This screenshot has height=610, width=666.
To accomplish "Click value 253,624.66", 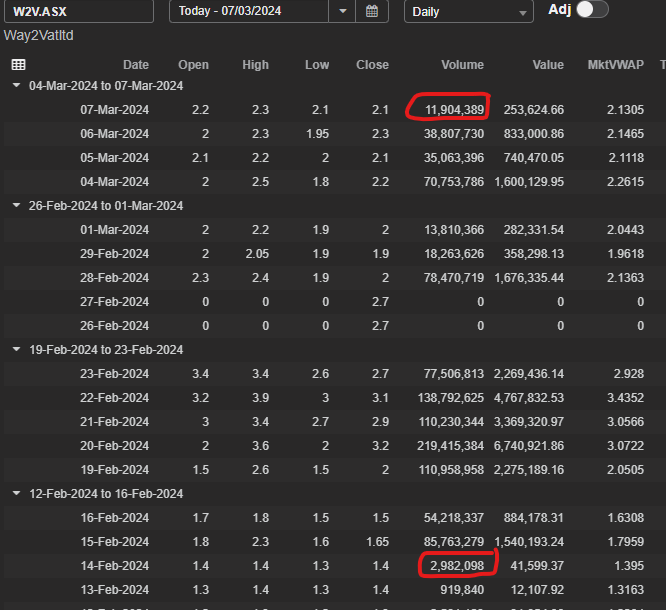I will (534, 110).
